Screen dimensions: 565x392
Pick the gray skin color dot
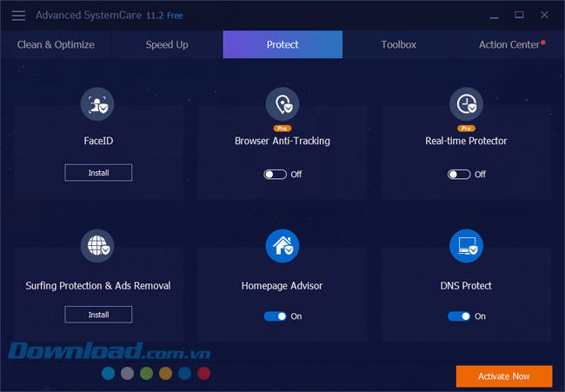click(x=127, y=373)
